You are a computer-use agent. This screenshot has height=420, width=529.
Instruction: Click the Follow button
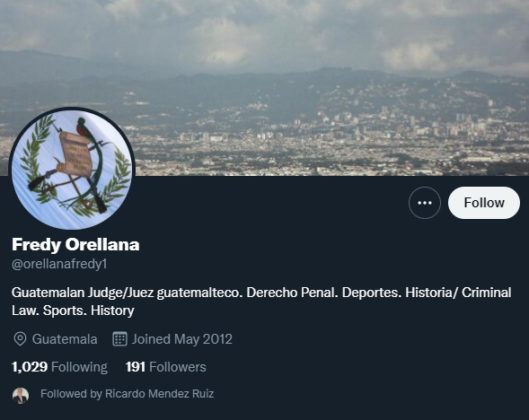pyautogui.click(x=484, y=203)
